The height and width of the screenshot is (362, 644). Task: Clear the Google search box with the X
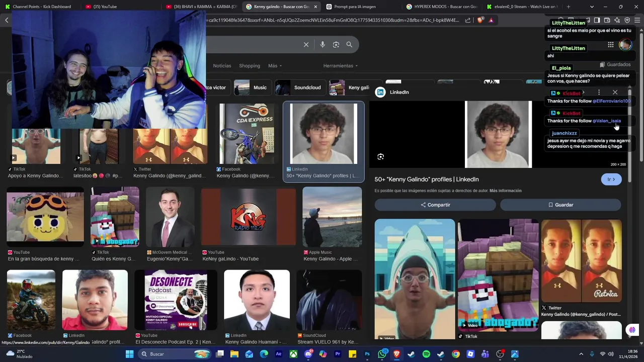coord(306,45)
